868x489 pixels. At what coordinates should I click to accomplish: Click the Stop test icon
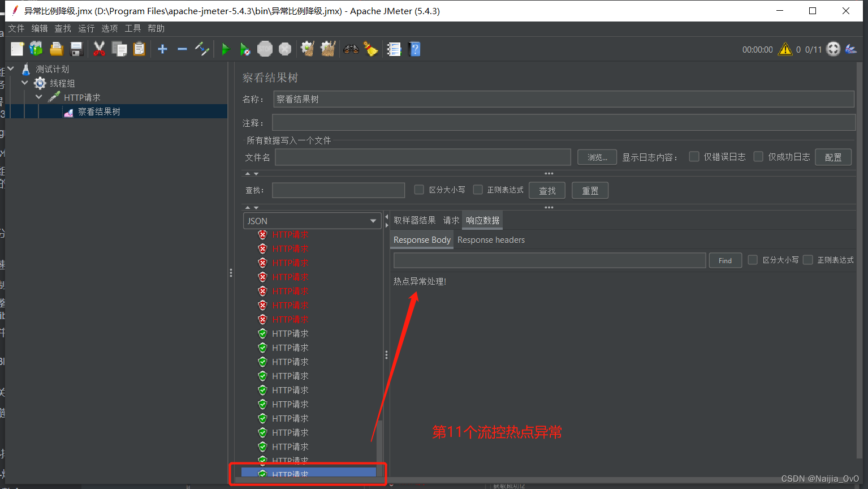click(x=265, y=49)
